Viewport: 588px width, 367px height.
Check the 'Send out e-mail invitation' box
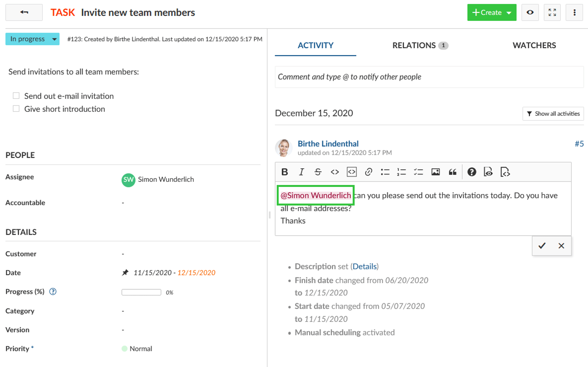[16, 96]
